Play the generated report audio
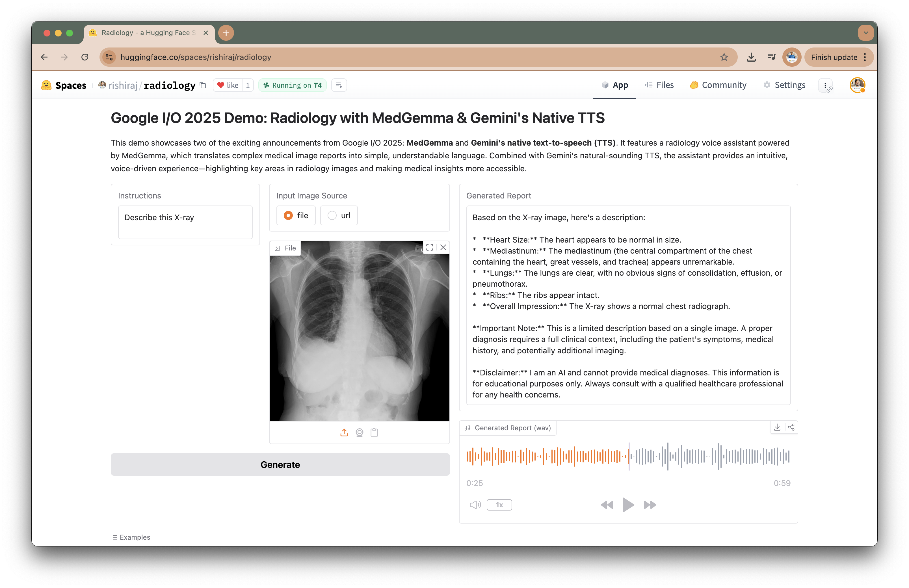The image size is (909, 588). click(x=628, y=505)
